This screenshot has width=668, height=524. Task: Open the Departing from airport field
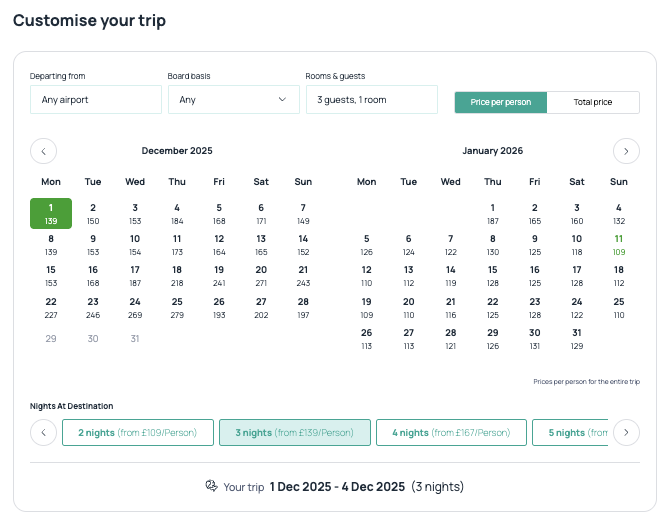pyautogui.click(x=96, y=100)
